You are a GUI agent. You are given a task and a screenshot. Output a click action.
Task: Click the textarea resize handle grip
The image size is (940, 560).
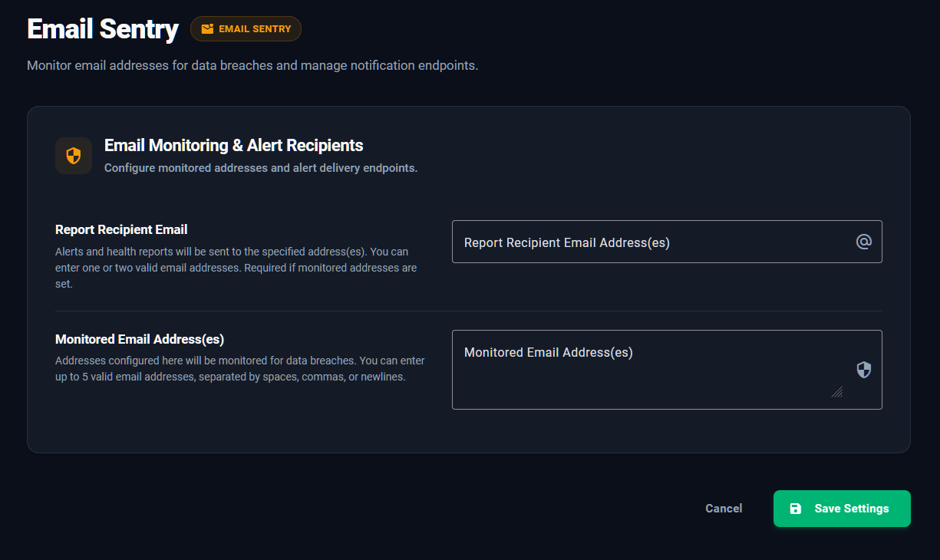click(837, 391)
